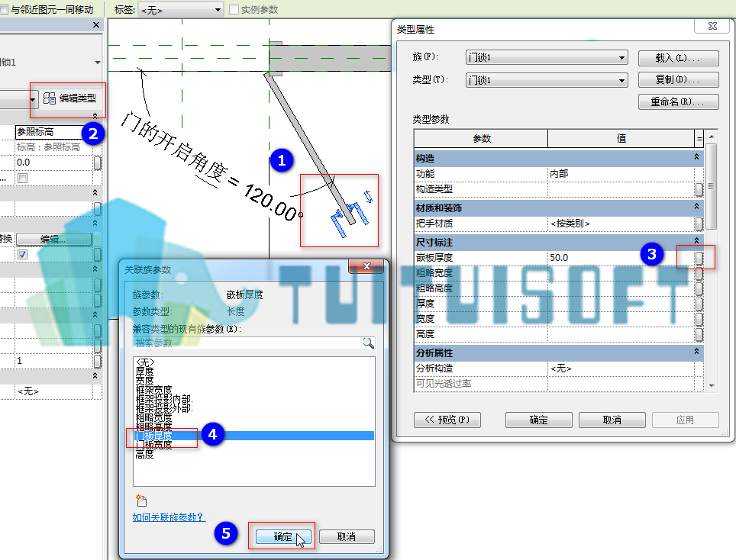
Task: Click the 参数 column header
Action: click(481, 139)
